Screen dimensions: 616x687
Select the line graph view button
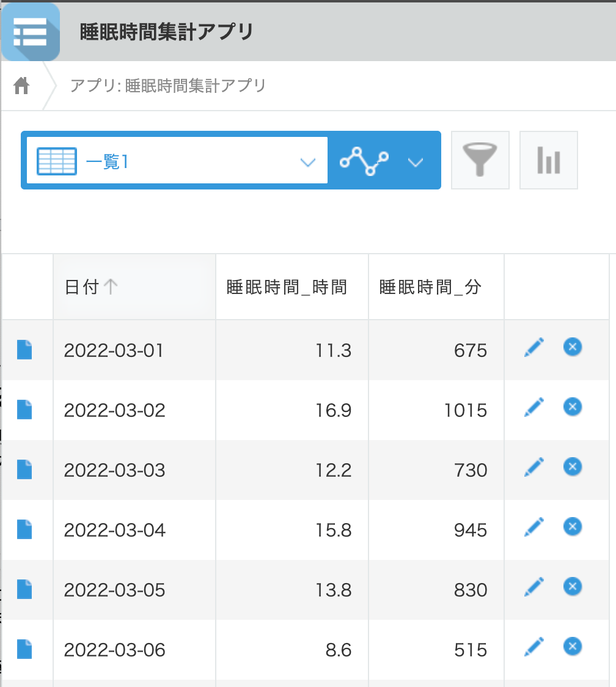(364, 161)
